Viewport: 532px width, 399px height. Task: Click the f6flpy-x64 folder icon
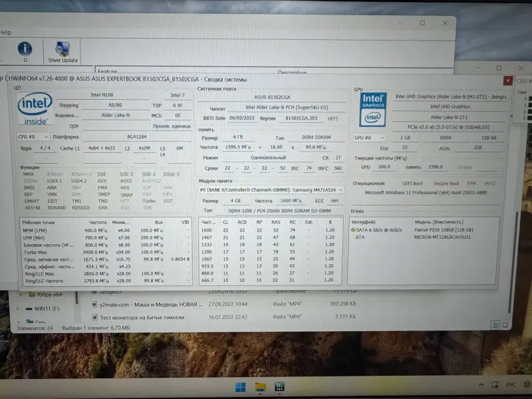point(32,295)
